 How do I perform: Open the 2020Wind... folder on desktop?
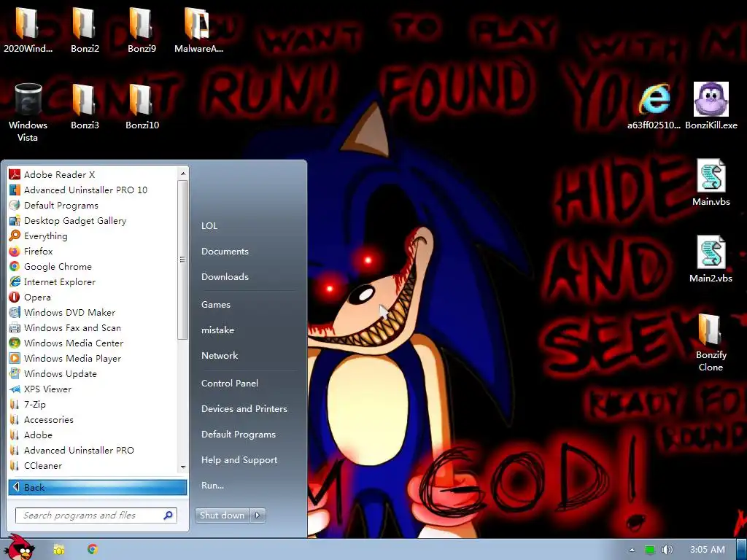coord(28,28)
